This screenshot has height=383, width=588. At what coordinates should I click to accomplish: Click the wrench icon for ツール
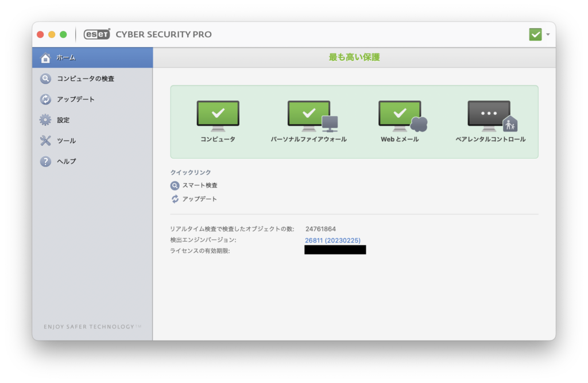(x=45, y=140)
